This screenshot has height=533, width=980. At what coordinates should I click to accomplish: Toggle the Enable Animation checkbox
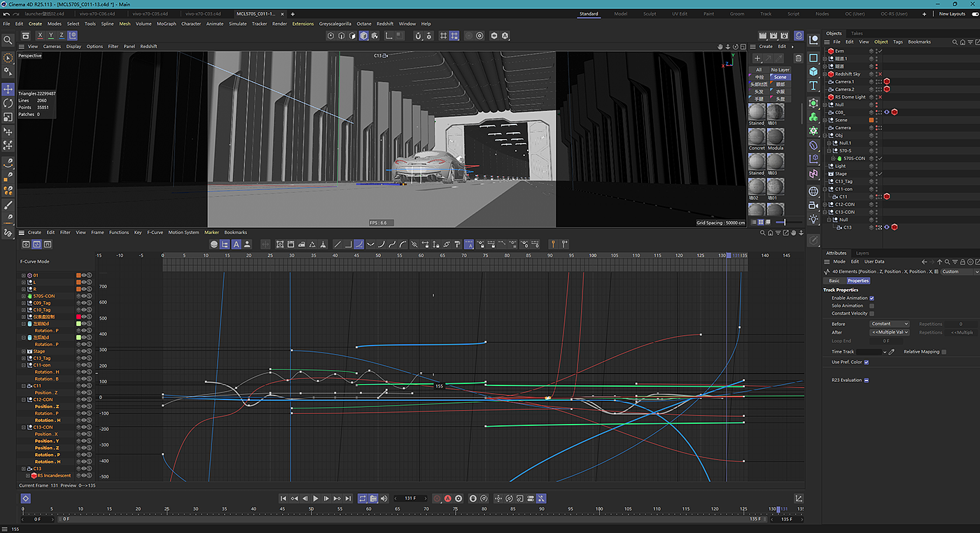pos(871,298)
